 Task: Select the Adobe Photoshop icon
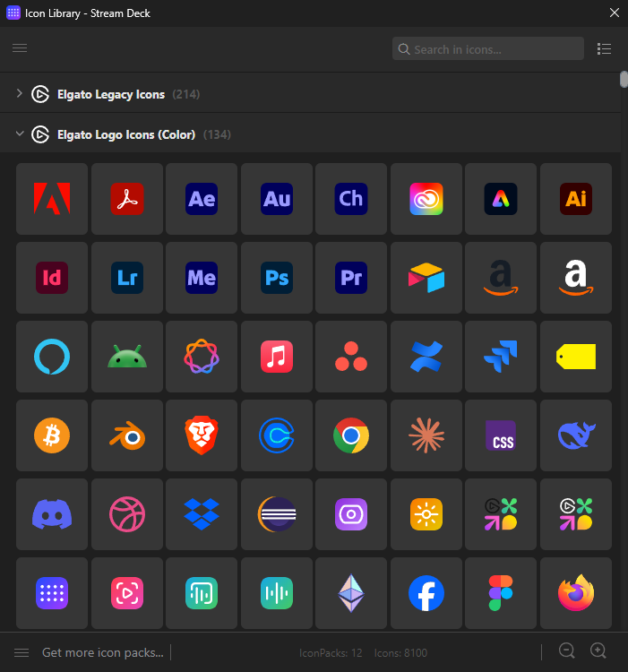[x=276, y=278]
